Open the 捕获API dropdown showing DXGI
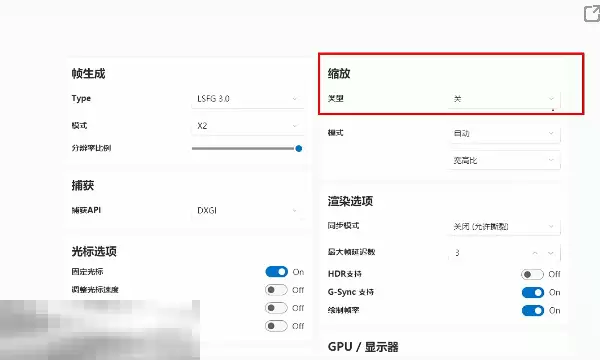Viewport: 600px width, 360px height. point(248,210)
